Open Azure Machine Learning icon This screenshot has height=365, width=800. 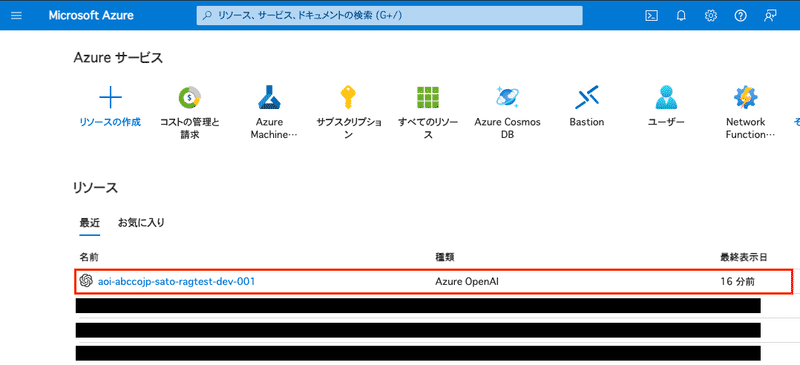point(269,97)
